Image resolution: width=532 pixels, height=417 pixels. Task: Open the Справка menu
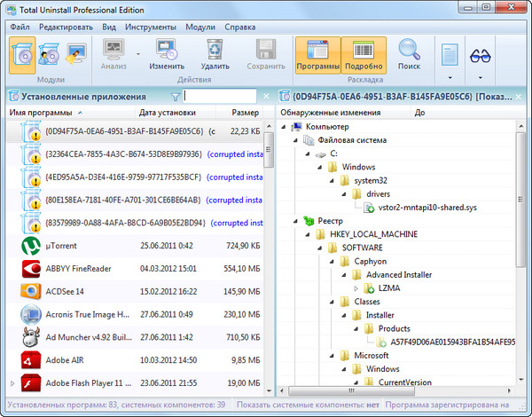pos(239,27)
